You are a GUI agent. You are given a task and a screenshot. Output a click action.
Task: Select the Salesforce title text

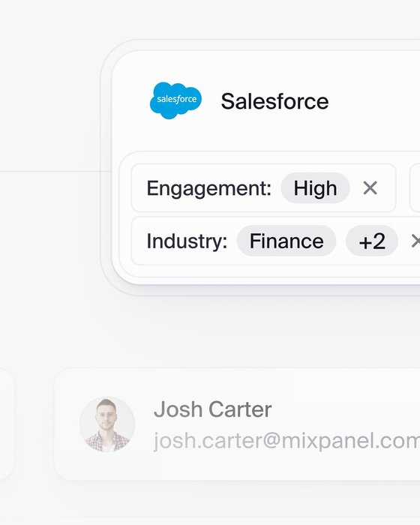(x=274, y=101)
